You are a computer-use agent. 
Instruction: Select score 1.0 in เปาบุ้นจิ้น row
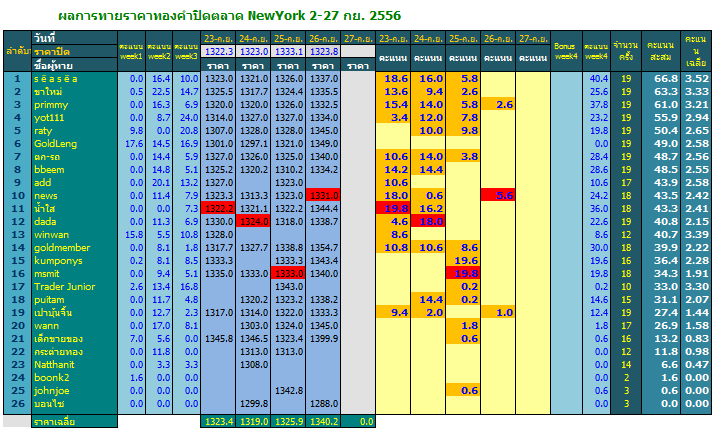498,313
